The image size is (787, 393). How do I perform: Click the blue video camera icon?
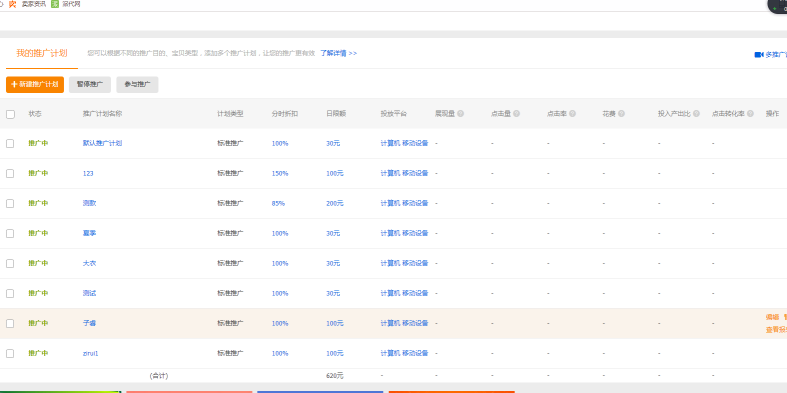pyautogui.click(x=758, y=54)
